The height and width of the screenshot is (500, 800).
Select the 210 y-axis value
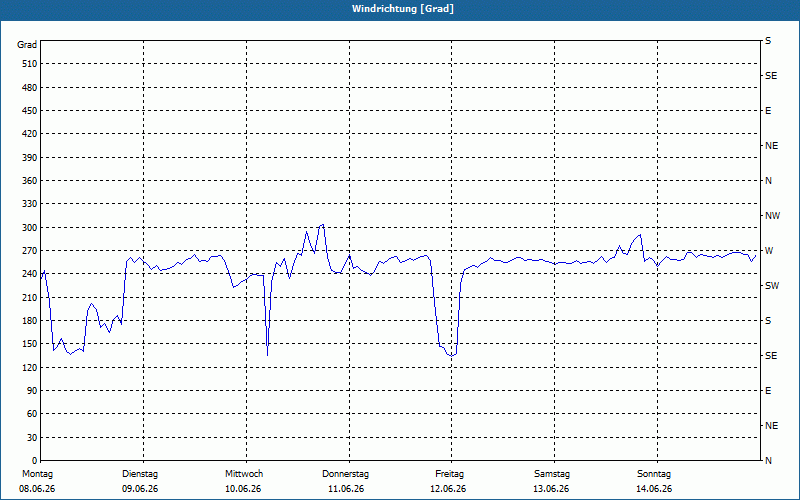click(x=30, y=297)
